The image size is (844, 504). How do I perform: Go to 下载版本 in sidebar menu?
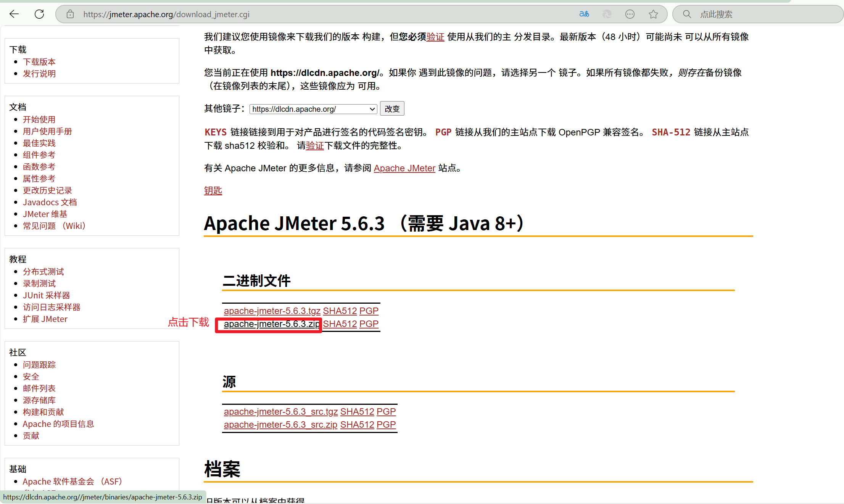coord(39,62)
